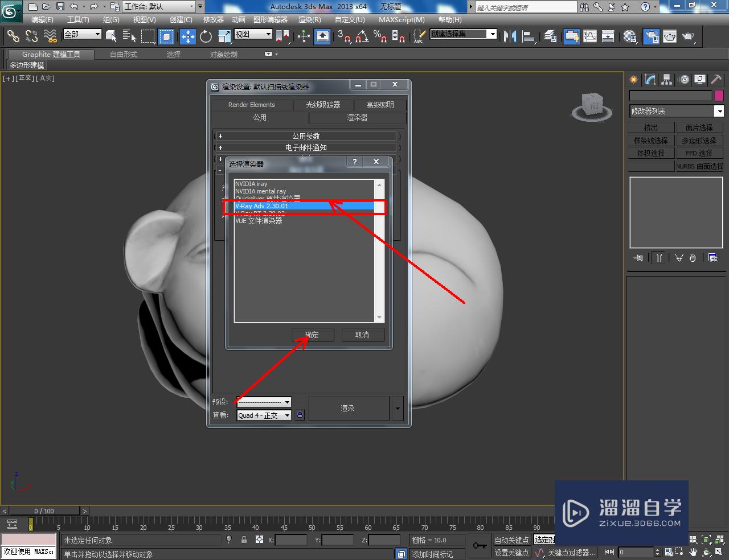This screenshot has height=560, width=729.
Task: Click the X coordinate input field
Action: (x=291, y=540)
